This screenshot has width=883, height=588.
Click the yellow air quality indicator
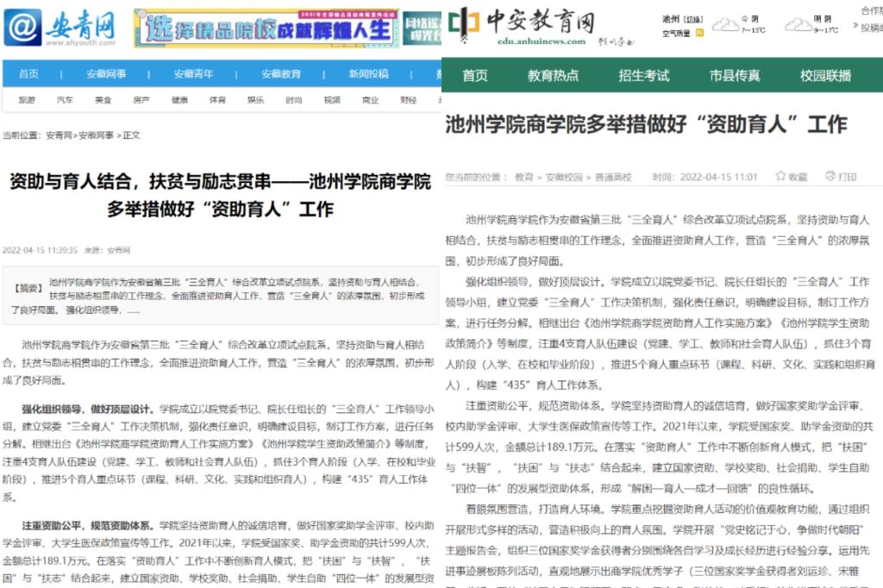[x=699, y=34]
